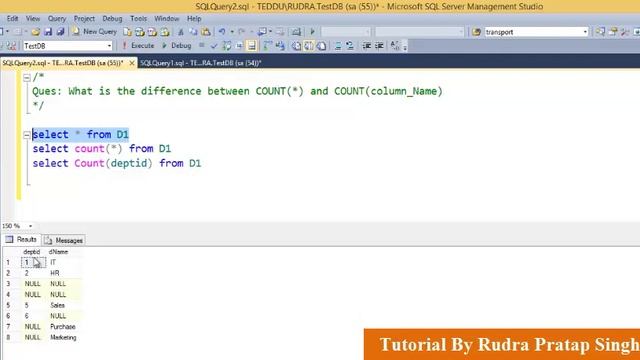Open the Project menu
This screenshot has height=360, width=640.
click(84, 19)
